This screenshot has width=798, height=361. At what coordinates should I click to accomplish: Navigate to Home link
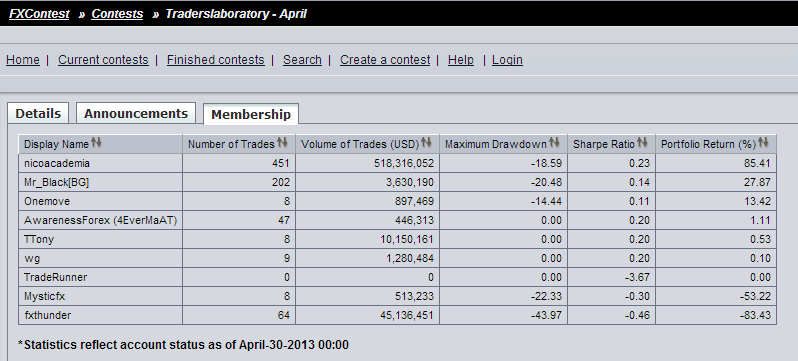23,60
